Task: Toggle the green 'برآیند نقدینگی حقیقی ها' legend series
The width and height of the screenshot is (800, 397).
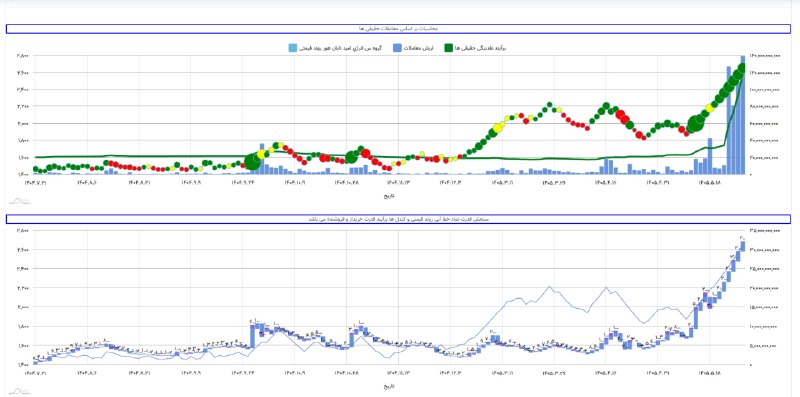Action: [x=475, y=48]
